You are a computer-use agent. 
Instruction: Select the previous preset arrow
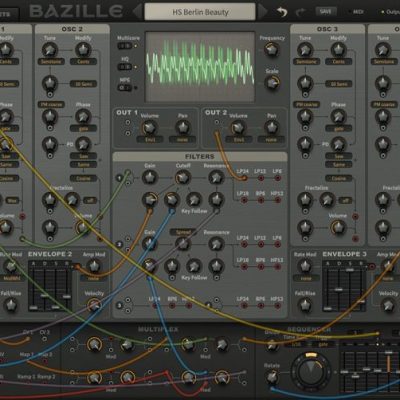pos(137,12)
